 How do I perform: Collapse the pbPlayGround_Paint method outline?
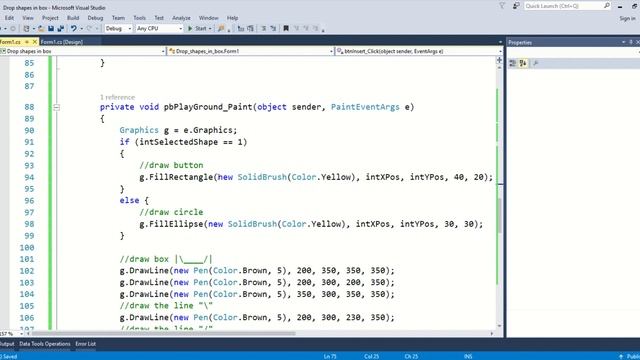(57, 107)
